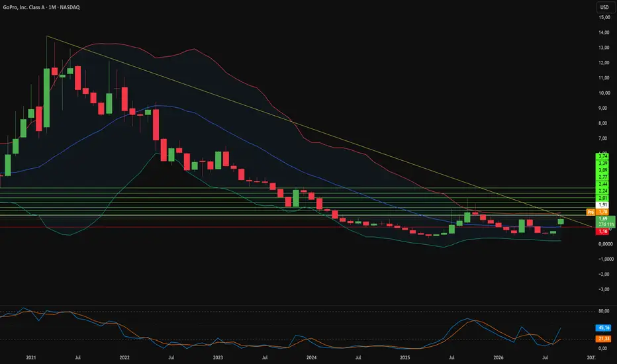Click the 0,0000 price scale label
617x364 pixels.
point(606,244)
